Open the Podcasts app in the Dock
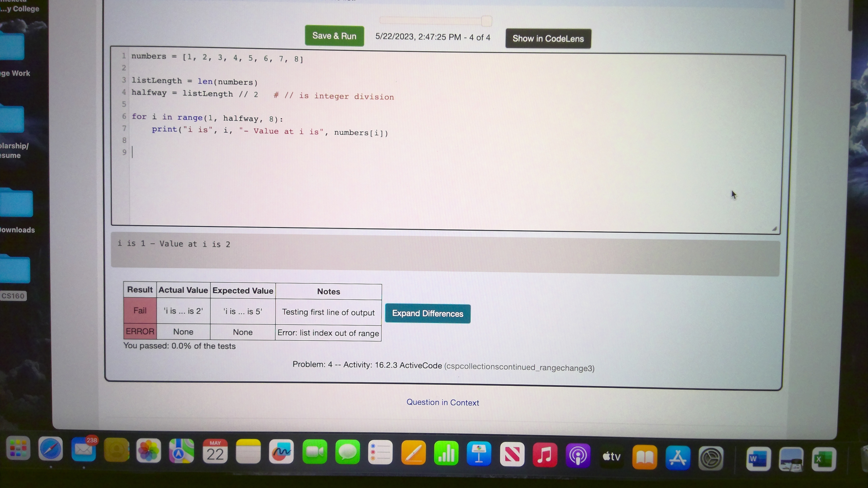This screenshot has width=868, height=488. [x=578, y=456]
